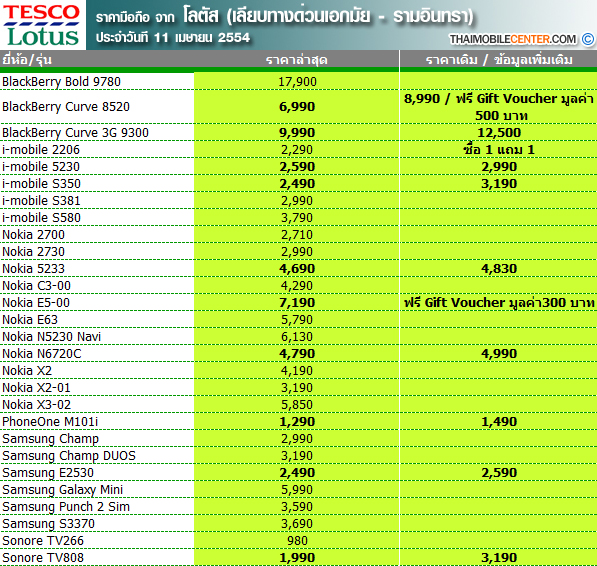
Task: Select the BlackBerry Bold 9780 row
Action: [298, 81]
